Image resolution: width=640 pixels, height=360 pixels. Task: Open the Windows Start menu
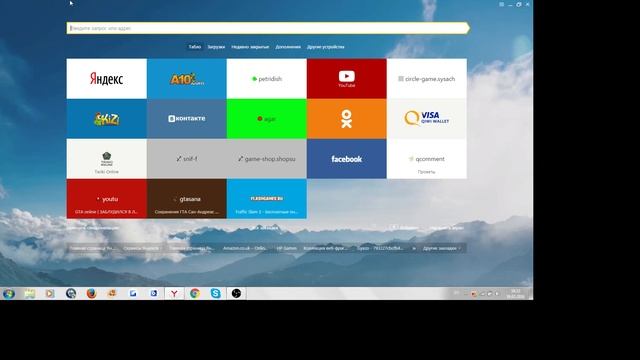tap(9, 293)
